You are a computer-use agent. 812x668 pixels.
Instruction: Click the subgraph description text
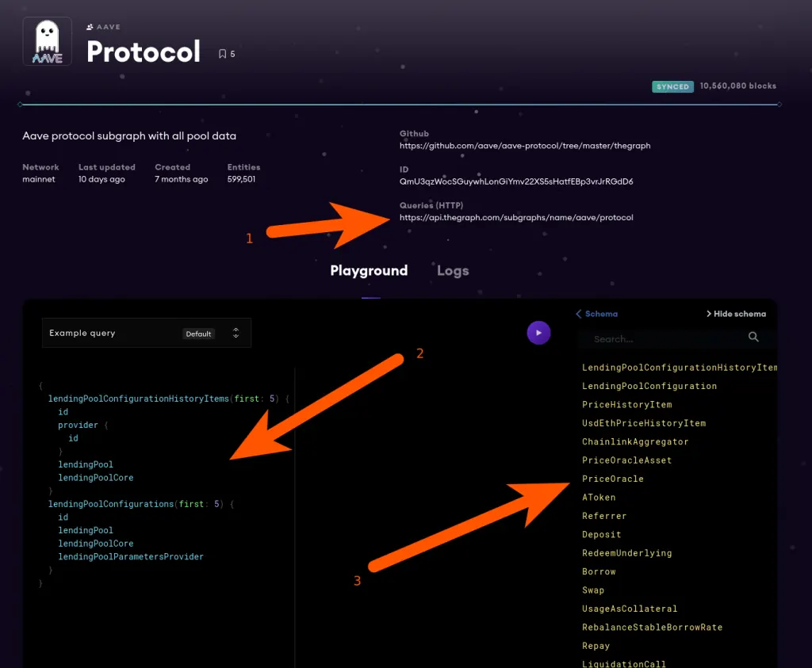pyautogui.click(x=129, y=136)
